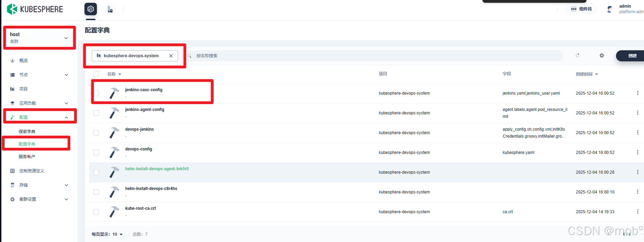This screenshot has height=242, width=644.
Task: Click the 存储 sidebar icon
Action: (x=12, y=185)
